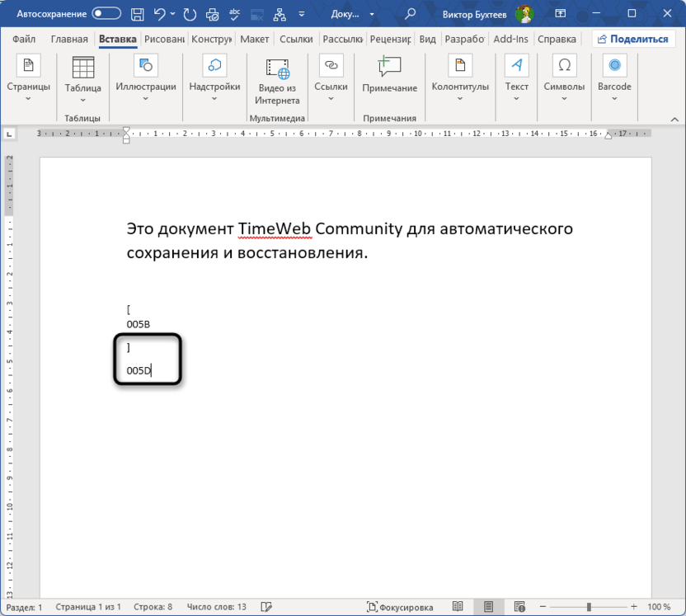Click the Undo arrow icon
Image resolution: width=686 pixels, height=616 pixels.
click(159, 15)
